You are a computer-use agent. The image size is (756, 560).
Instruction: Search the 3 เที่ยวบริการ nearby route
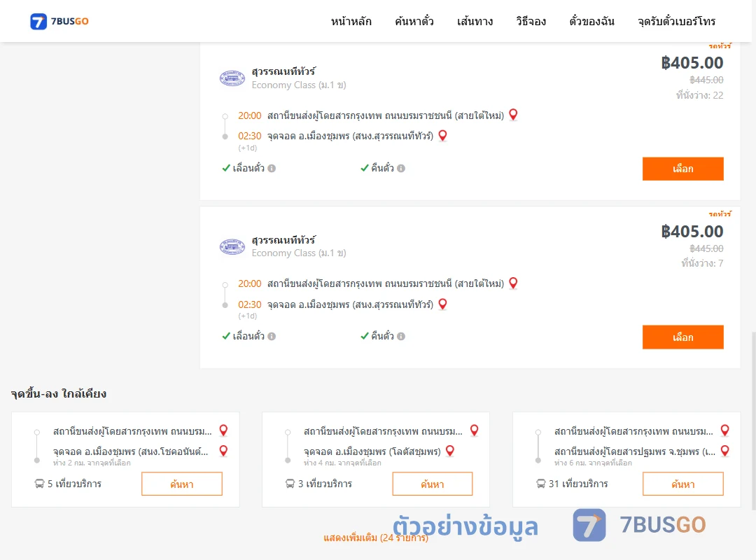coord(433,484)
